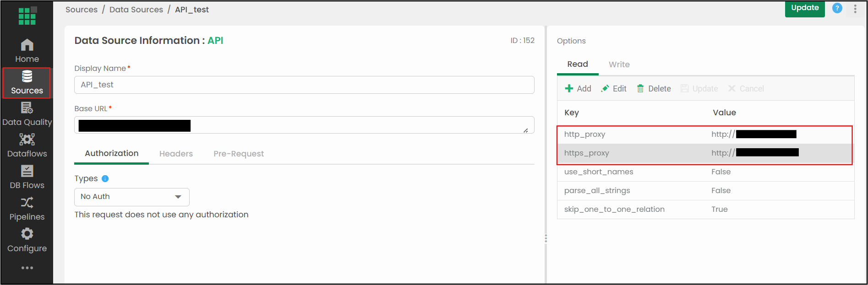Show more sidebar items via ellipsis
Image resolution: width=868 pixels, height=285 pixels.
pos(27,268)
